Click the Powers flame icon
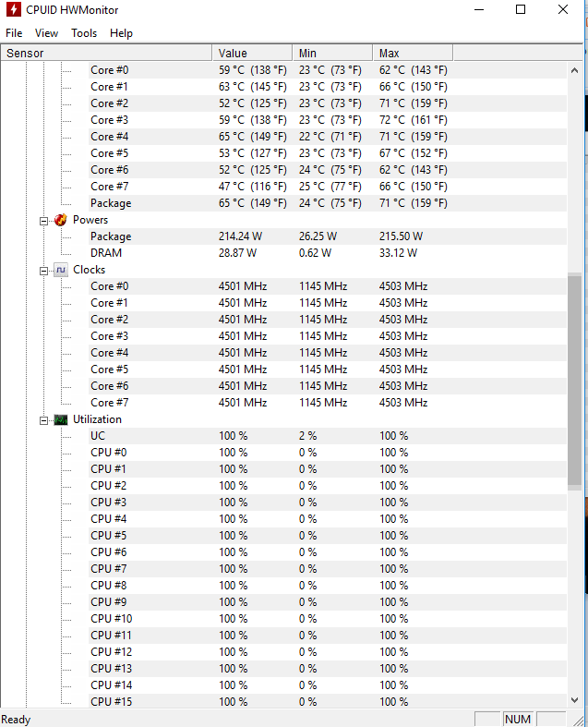This screenshot has height=727, width=588. (x=61, y=220)
